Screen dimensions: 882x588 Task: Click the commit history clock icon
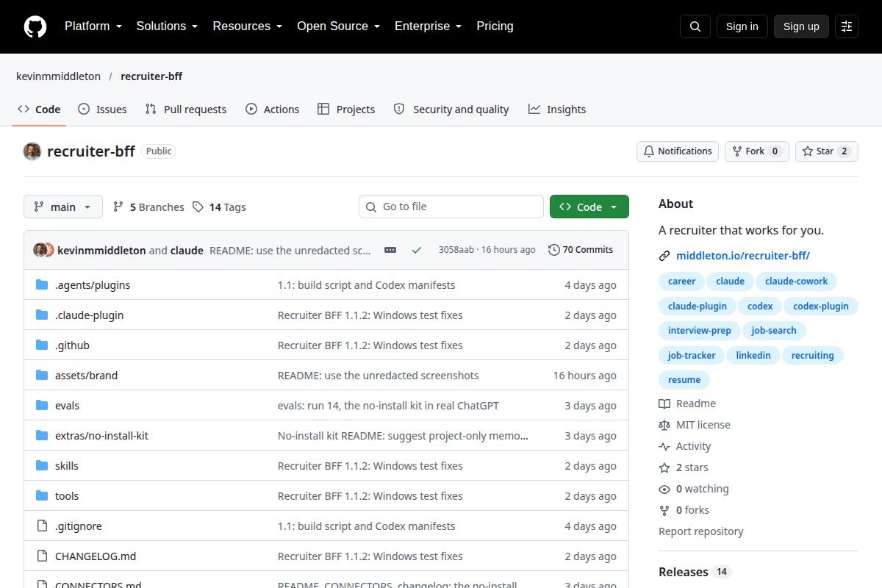point(554,250)
